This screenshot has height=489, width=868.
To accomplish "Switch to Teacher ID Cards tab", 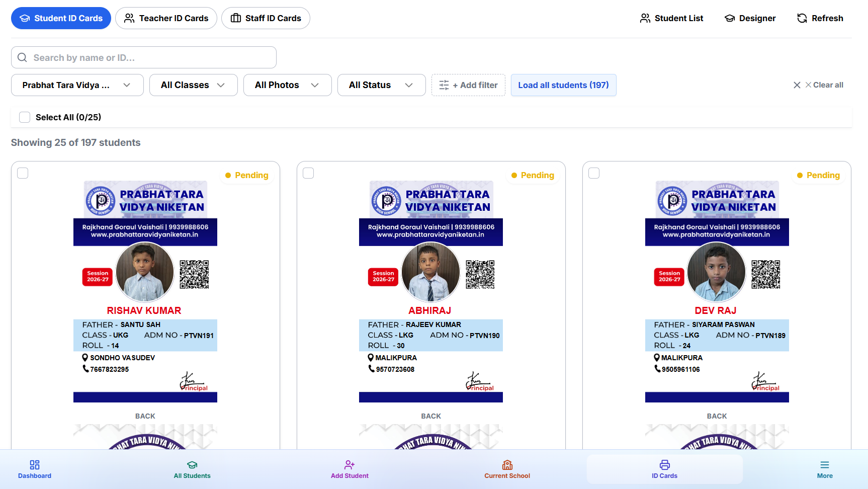I will click(166, 18).
